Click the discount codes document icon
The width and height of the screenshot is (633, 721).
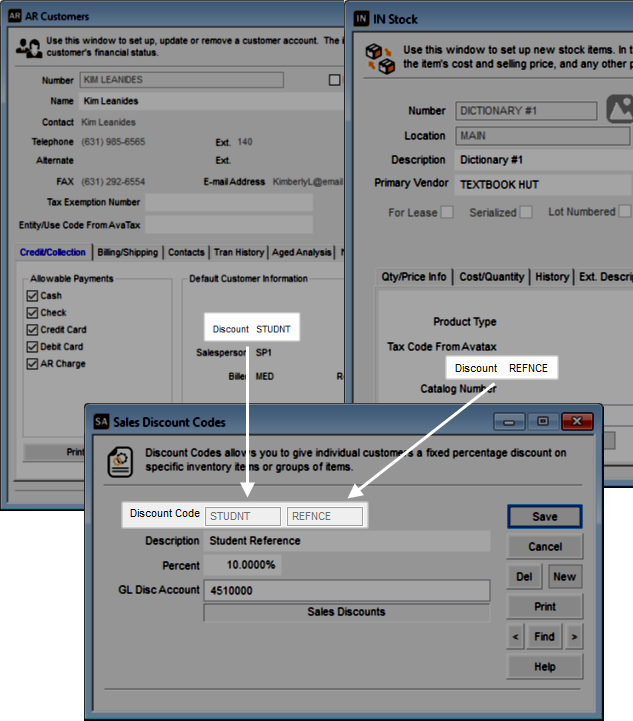coord(121,461)
